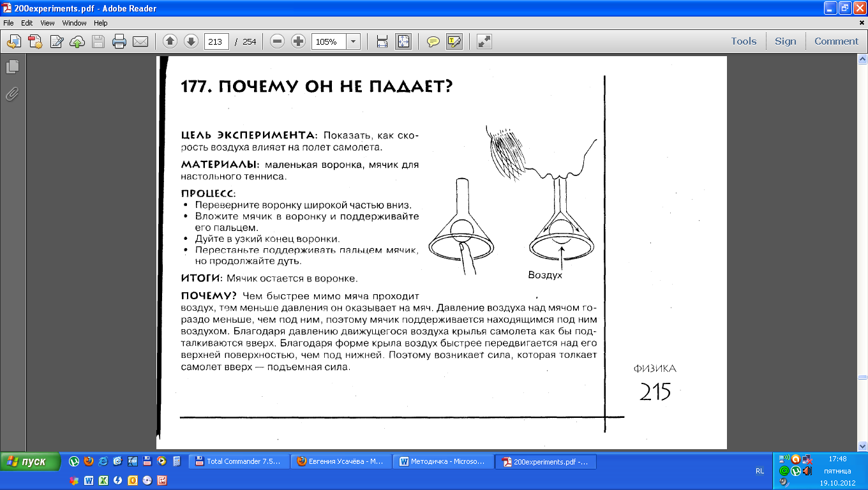868x490 pixels.
Task: Click the Open file toolbar icon
Action: pyautogui.click(x=15, y=41)
